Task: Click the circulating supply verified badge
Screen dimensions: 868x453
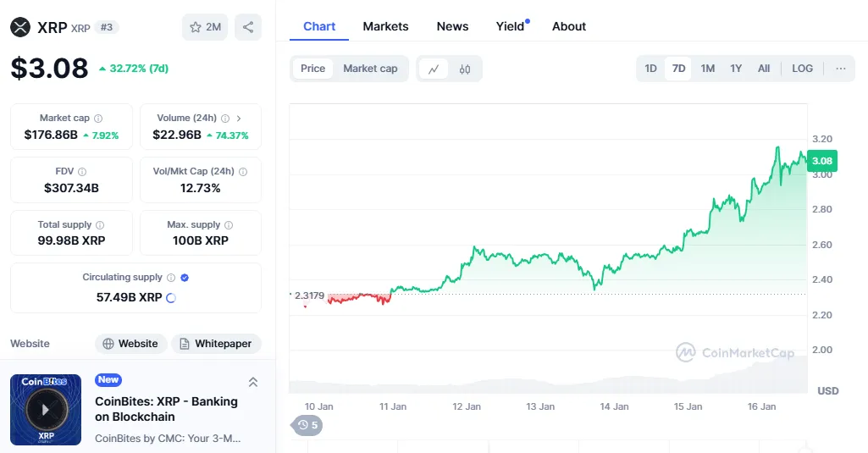Action: pyautogui.click(x=185, y=277)
